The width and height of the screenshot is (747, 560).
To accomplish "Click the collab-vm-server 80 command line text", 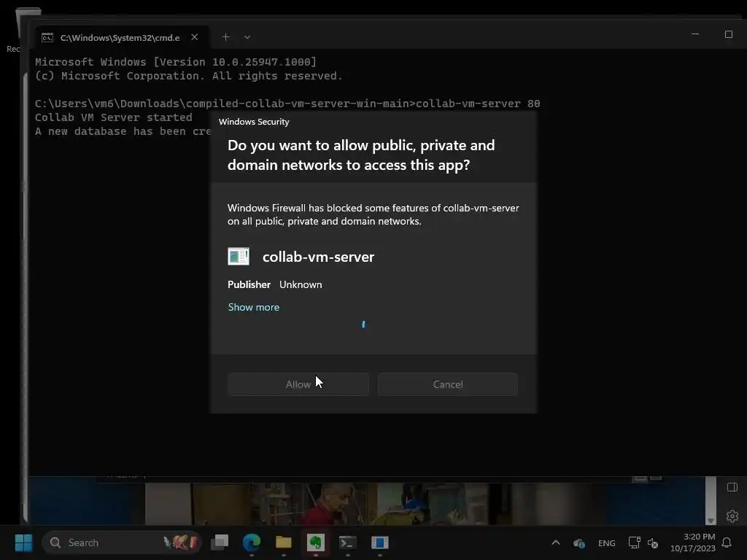I will (x=478, y=104).
